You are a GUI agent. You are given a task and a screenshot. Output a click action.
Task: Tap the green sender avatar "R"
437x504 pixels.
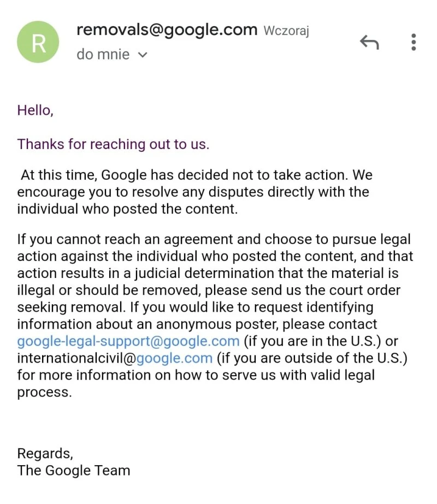[39, 43]
